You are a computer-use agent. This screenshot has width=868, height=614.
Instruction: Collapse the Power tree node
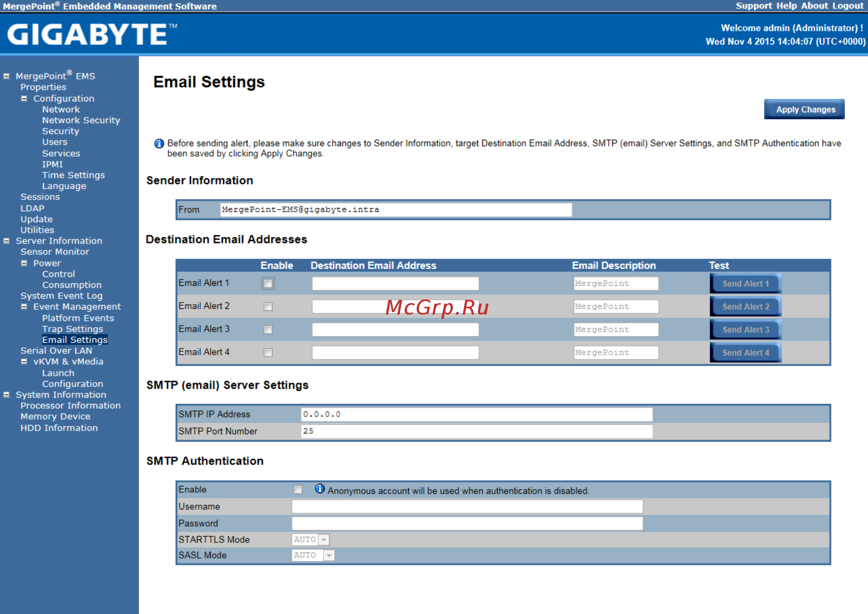(24, 263)
